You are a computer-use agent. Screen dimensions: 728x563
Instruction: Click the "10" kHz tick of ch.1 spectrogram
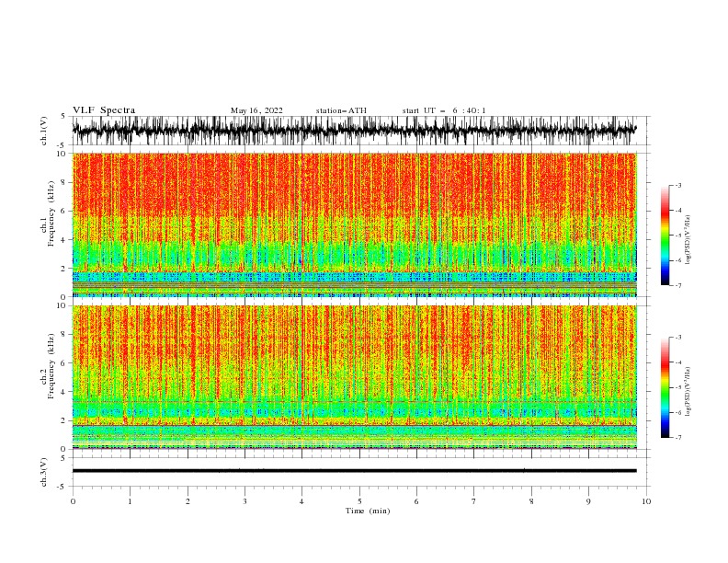(61, 154)
